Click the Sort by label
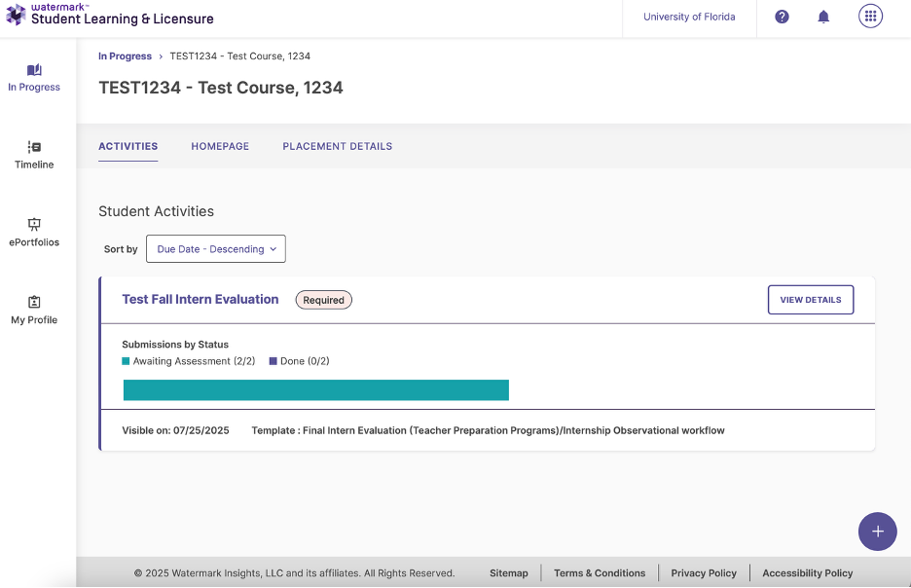This screenshot has height=588, width=911. pos(121,249)
